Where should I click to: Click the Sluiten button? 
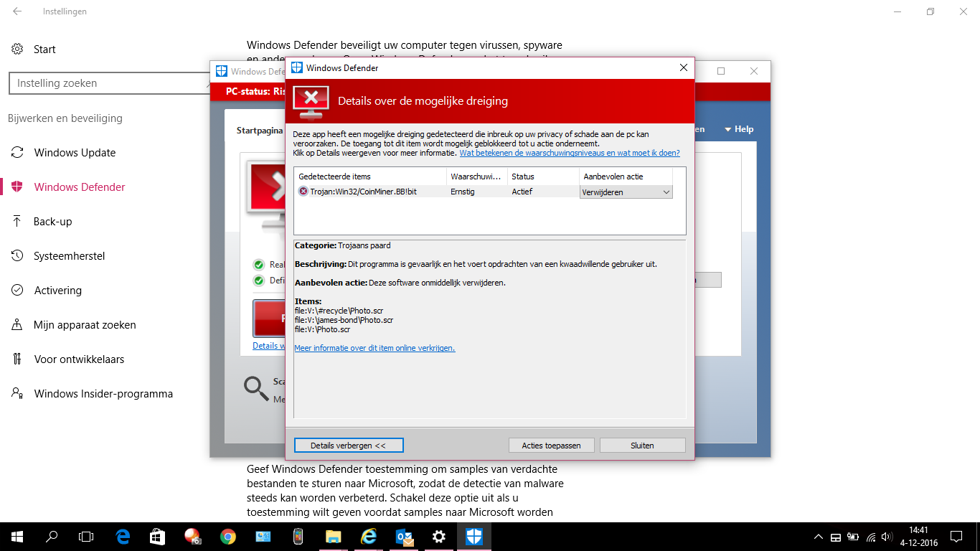[x=642, y=446]
